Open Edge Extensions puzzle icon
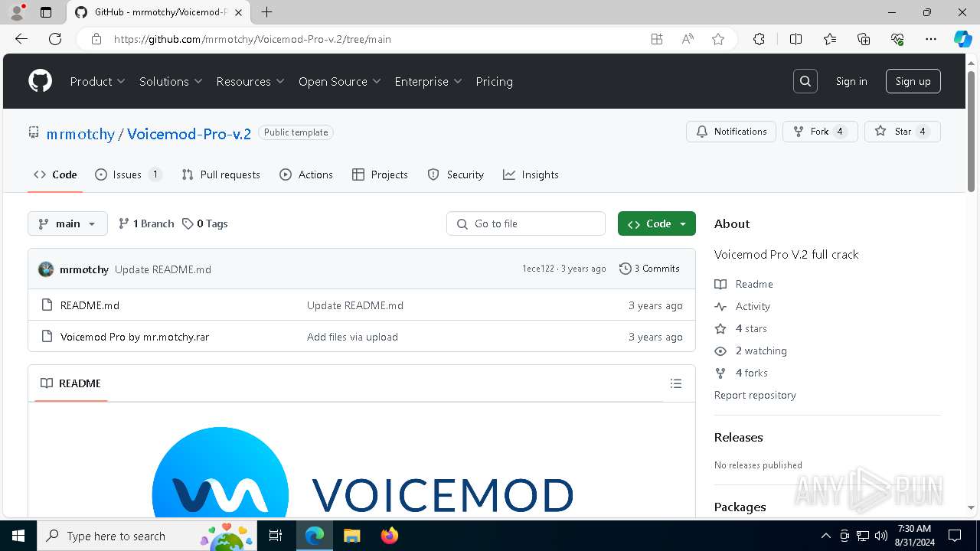The height and width of the screenshot is (551, 980). (x=759, y=39)
